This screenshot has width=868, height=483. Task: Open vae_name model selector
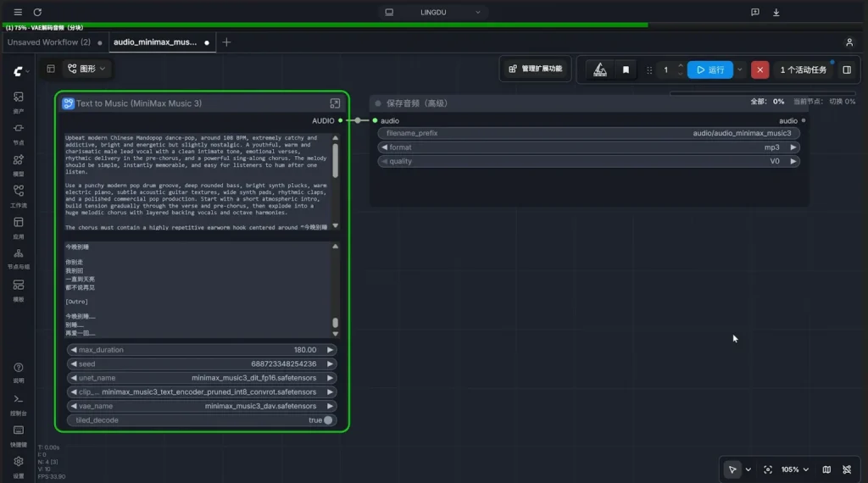(202, 406)
